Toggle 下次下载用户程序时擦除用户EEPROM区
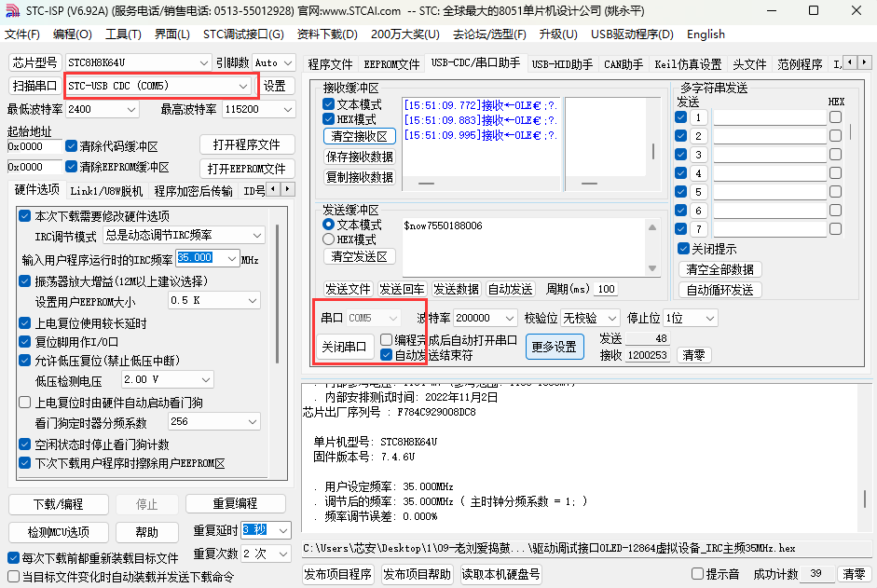Screen dimensions: 877x588 tap(24, 463)
